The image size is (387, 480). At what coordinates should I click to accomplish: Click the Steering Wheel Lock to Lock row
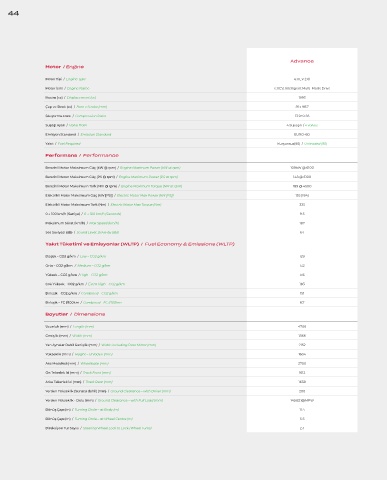click(x=201, y=428)
